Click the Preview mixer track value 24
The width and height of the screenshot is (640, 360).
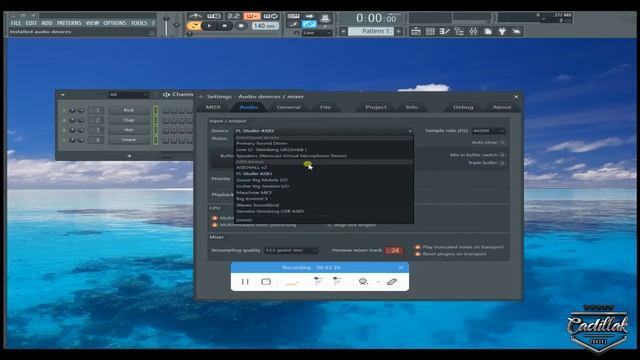[394, 250]
